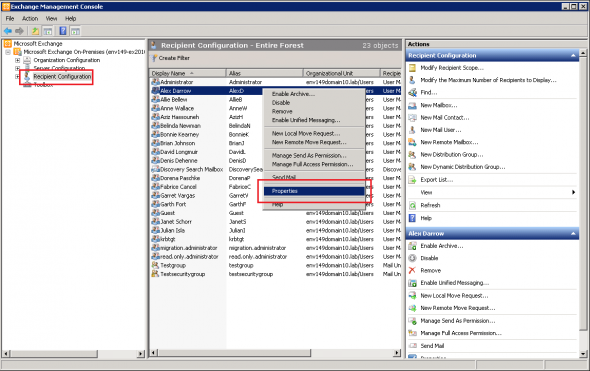This screenshot has width=590, height=371.
Task: Click tree pane horizontal scroll right arrow
Action: point(141,354)
